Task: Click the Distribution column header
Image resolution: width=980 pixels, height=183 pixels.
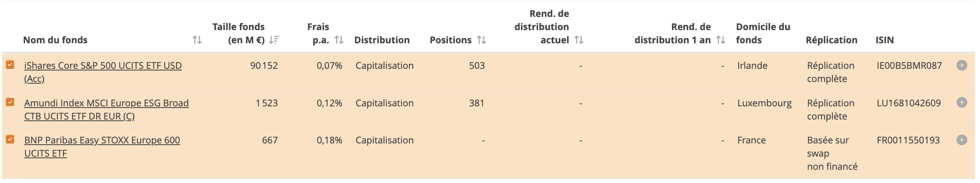Action: tap(382, 40)
